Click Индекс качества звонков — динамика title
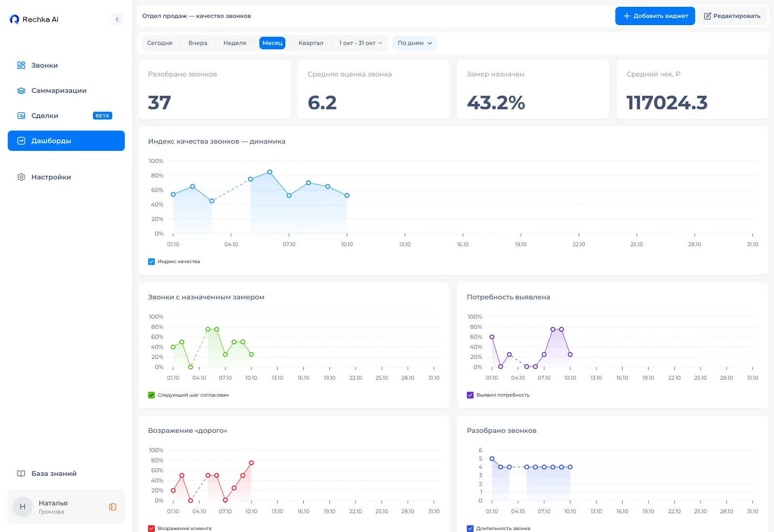Viewport: 774px width, 532px height. tap(217, 141)
